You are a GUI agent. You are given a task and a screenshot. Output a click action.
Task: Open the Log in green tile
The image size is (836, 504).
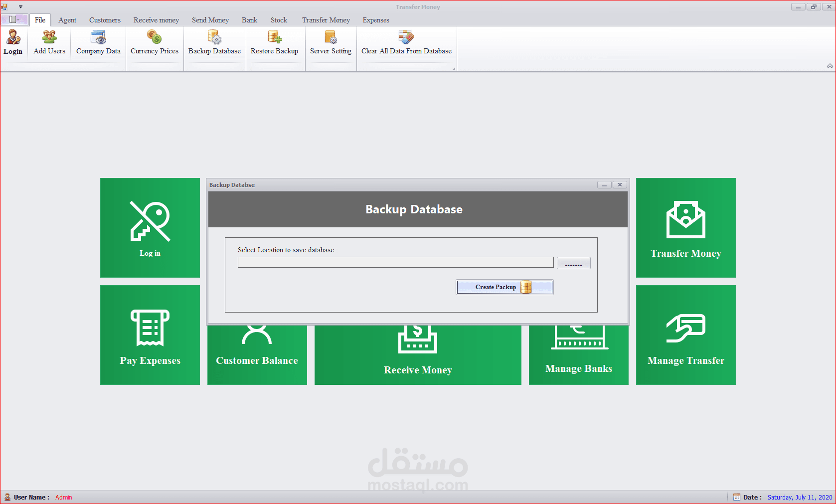point(150,228)
